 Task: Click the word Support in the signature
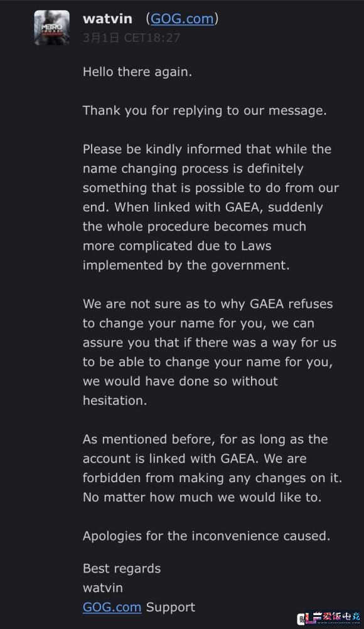(170, 607)
